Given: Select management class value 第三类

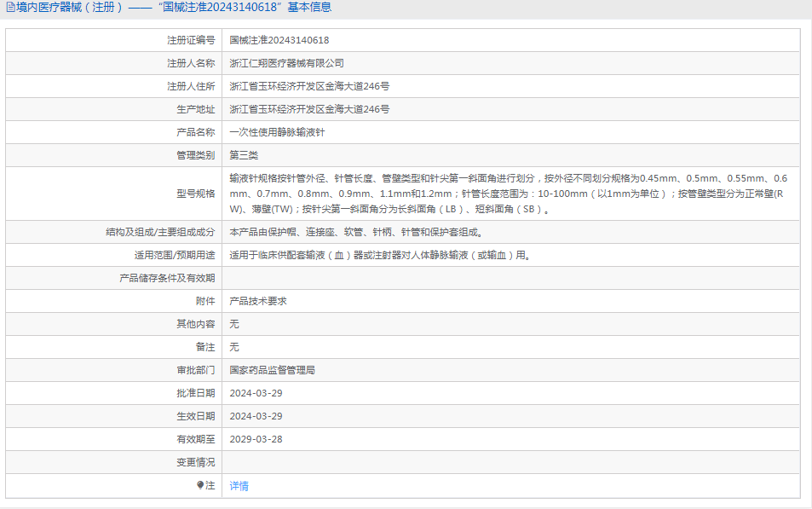Looking at the screenshot, I should (x=244, y=155).
